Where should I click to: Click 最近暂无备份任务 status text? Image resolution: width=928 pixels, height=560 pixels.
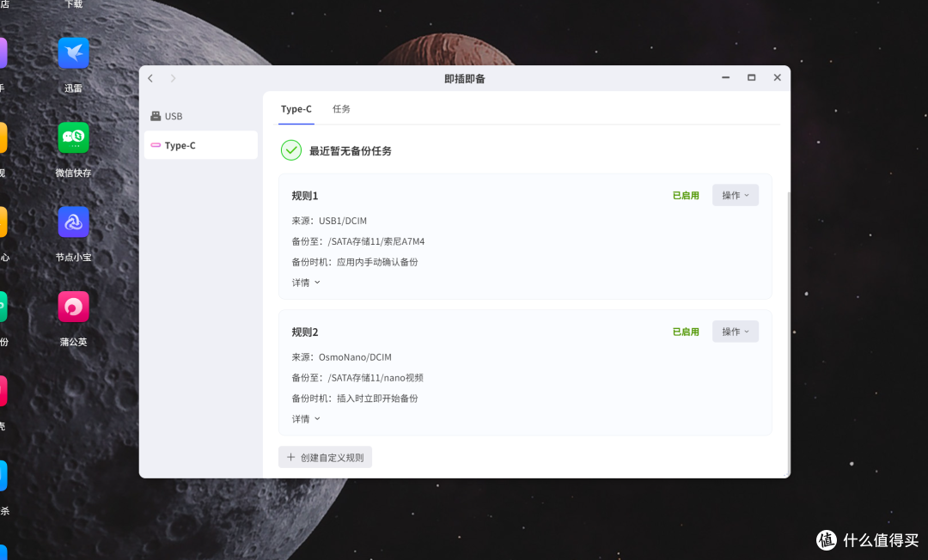click(351, 151)
